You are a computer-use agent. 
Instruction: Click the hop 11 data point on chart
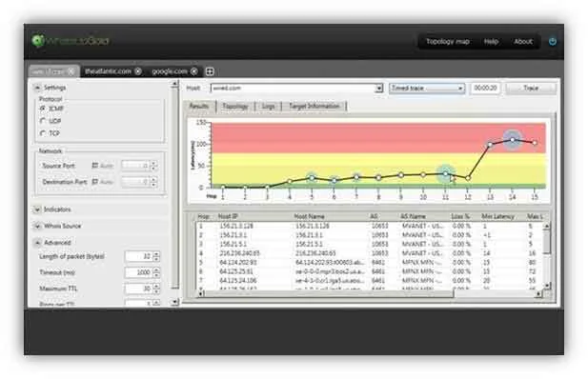[x=445, y=174]
